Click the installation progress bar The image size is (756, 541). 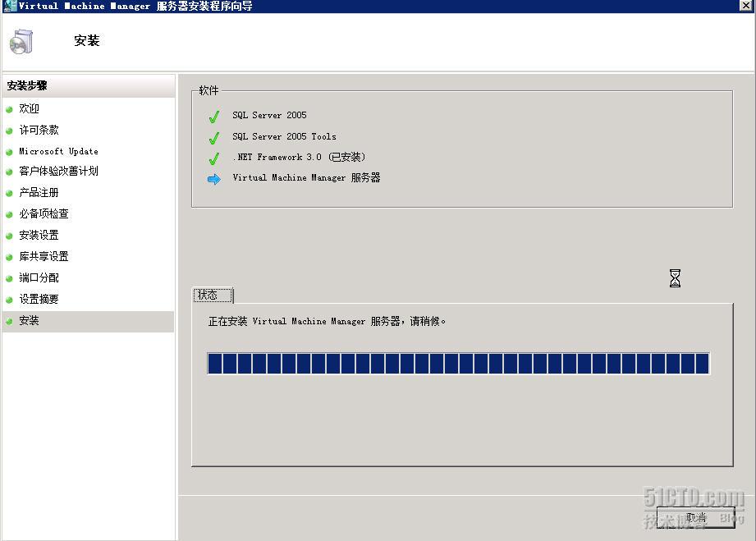(x=459, y=364)
